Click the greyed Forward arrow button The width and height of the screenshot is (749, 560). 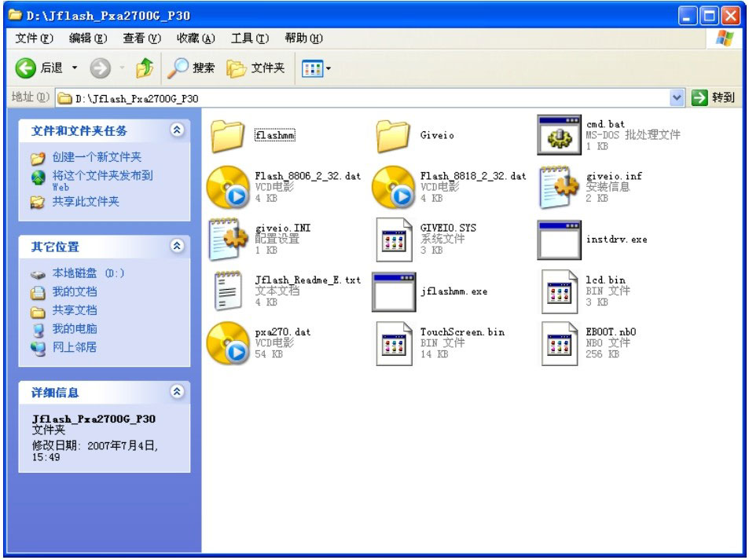[x=101, y=68]
